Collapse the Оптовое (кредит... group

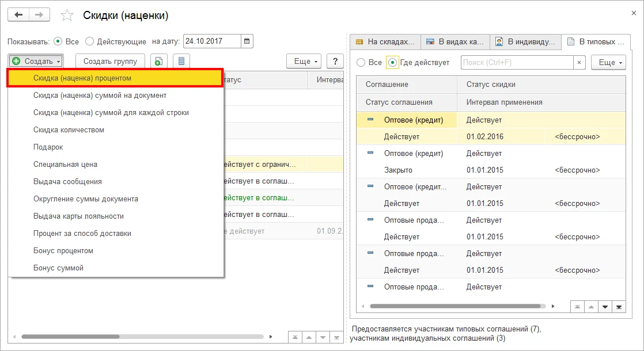pyautogui.click(x=370, y=186)
